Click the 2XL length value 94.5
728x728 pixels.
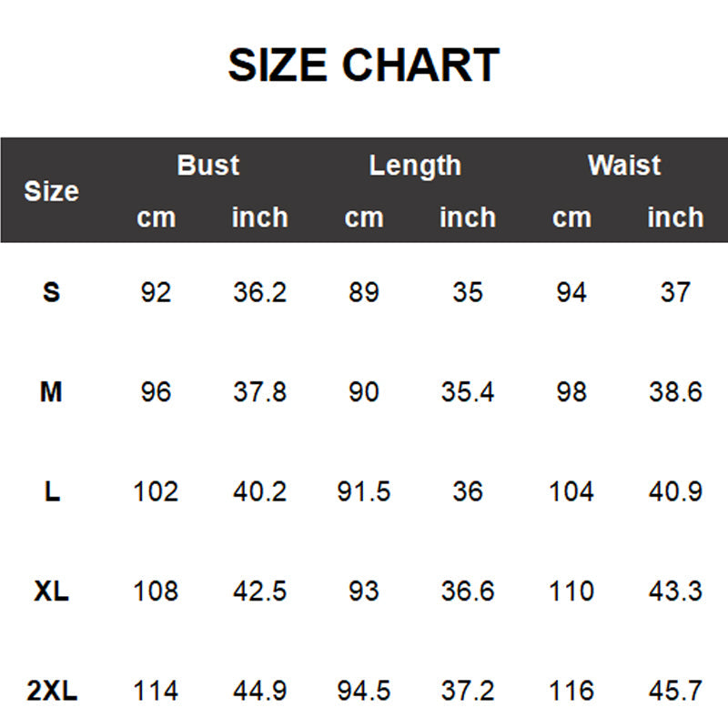point(364,692)
